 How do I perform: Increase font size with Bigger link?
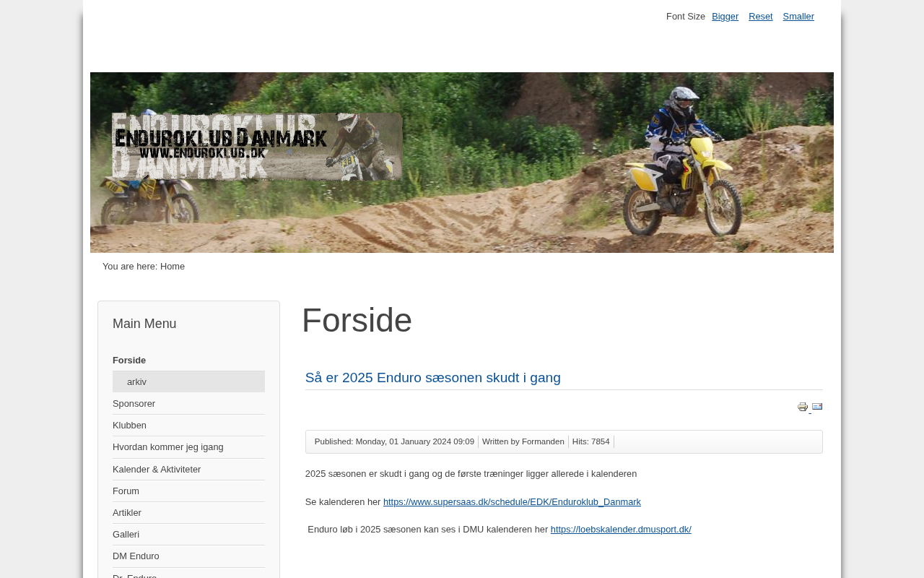pos(725,17)
